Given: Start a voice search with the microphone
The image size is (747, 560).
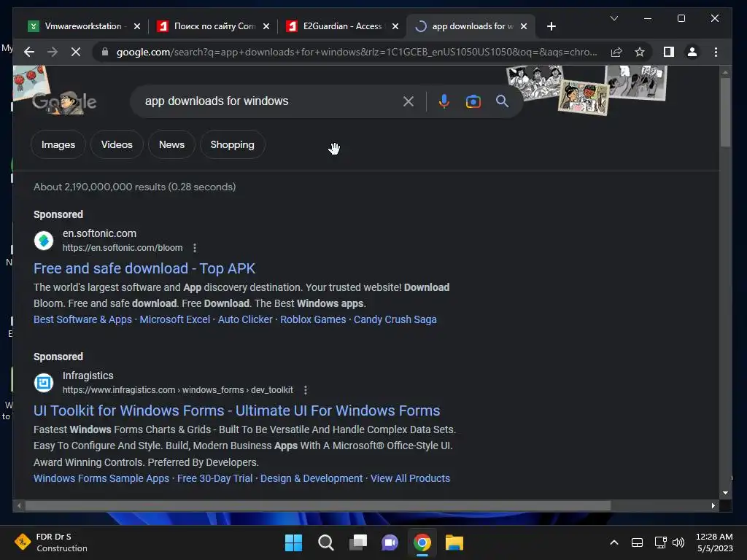Looking at the screenshot, I should click(x=444, y=101).
